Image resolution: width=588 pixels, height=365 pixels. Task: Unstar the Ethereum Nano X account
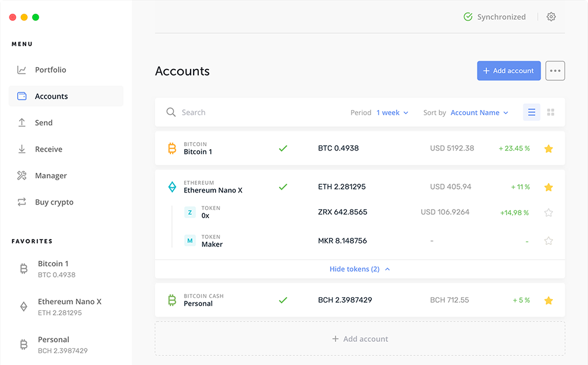[549, 187]
